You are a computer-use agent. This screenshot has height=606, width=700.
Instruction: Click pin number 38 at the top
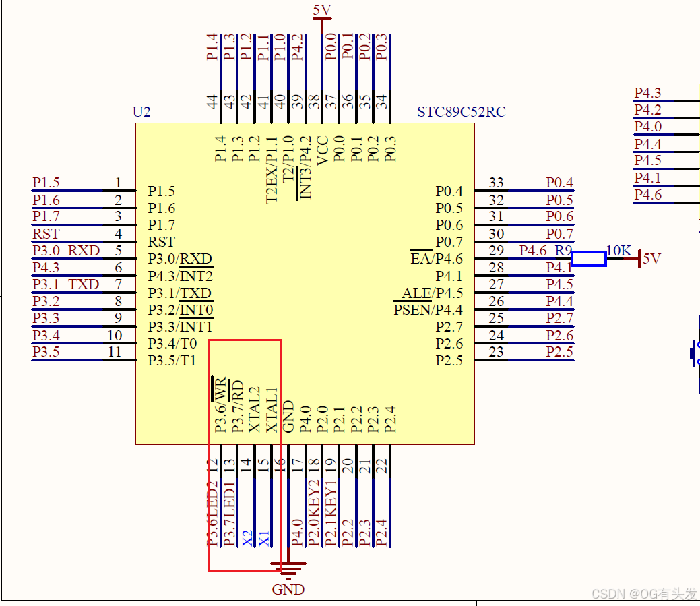coord(314,101)
